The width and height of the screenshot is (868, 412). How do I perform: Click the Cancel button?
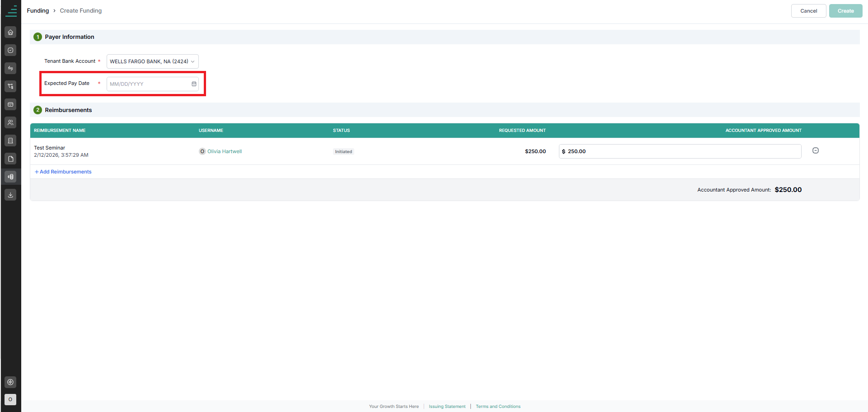pyautogui.click(x=809, y=11)
